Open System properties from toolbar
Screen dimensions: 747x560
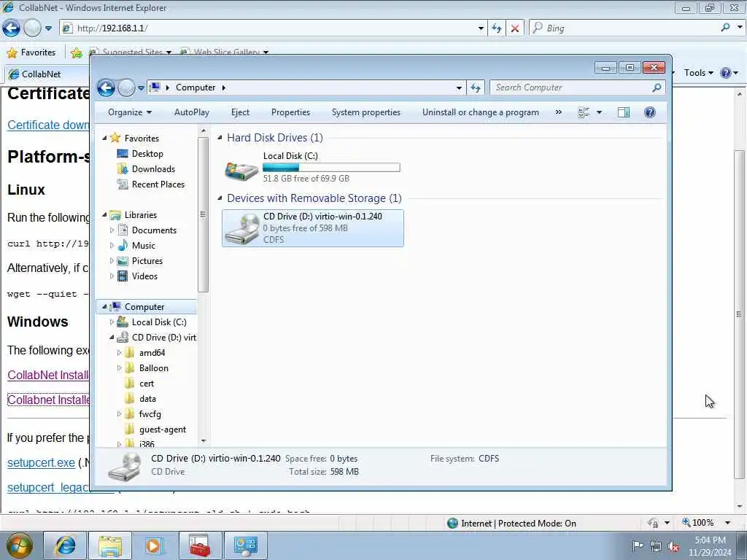click(x=366, y=112)
